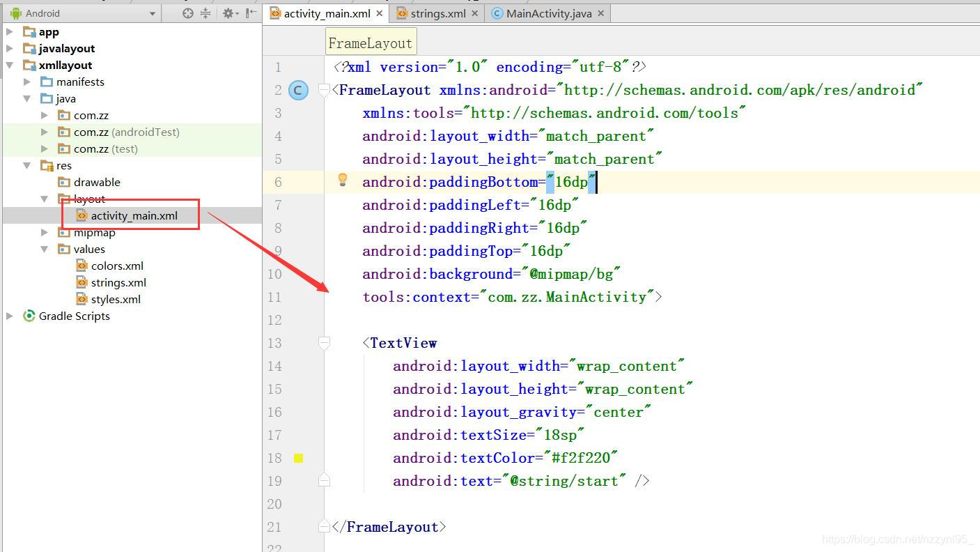980x552 pixels.
Task: Click the closing FrameLayout tag
Action: click(389, 527)
